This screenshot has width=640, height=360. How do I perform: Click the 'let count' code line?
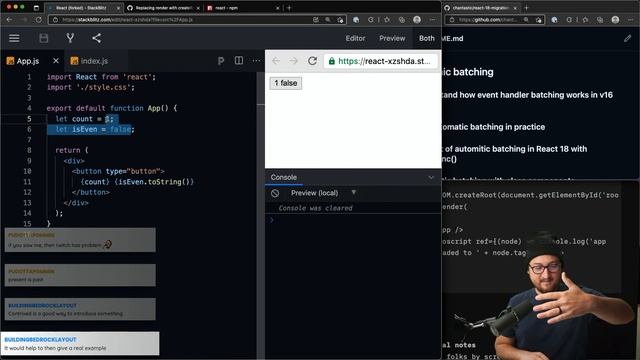tap(84, 119)
